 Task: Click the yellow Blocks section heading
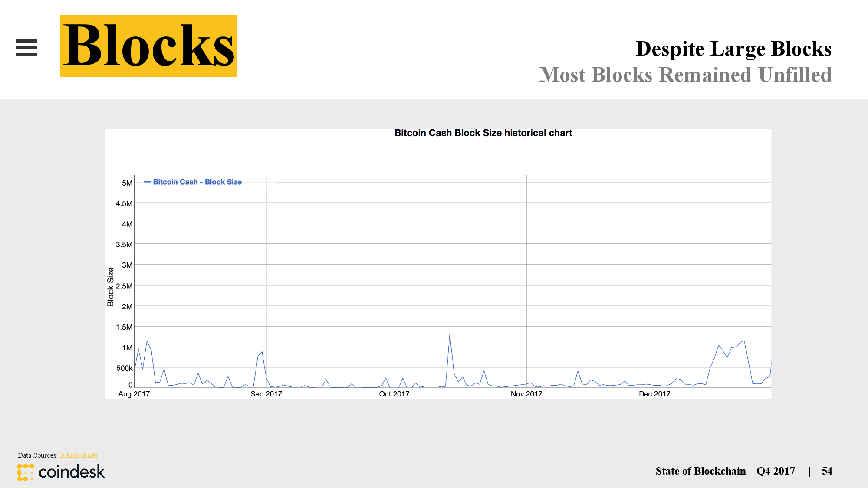point(148,46)
